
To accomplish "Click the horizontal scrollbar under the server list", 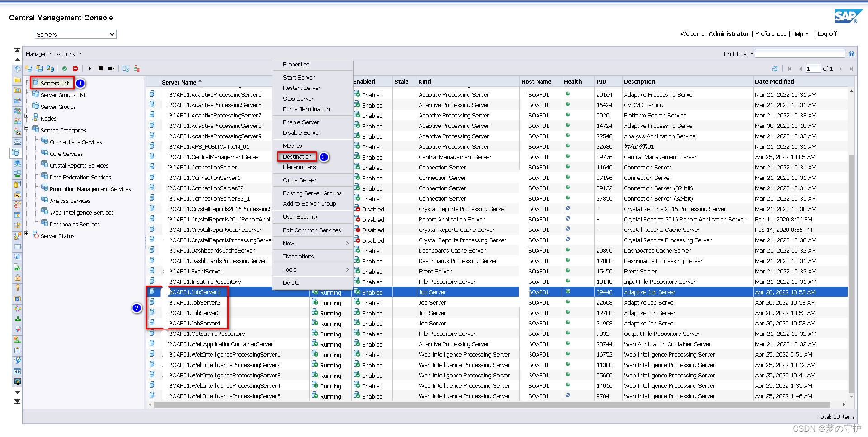I will (492, 404).
